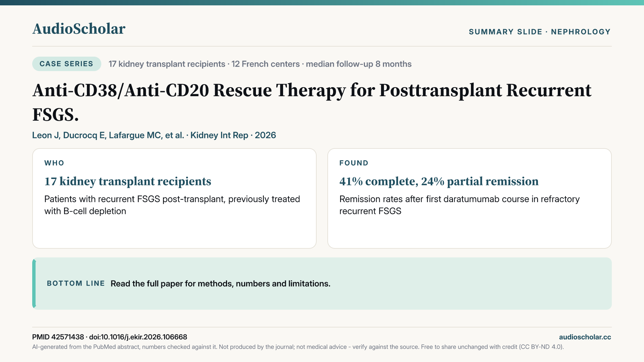The height and width of the screenshot is (362, 644).
Task: Click the AI-generated disclaimer footnote
Action: (298, 347)
